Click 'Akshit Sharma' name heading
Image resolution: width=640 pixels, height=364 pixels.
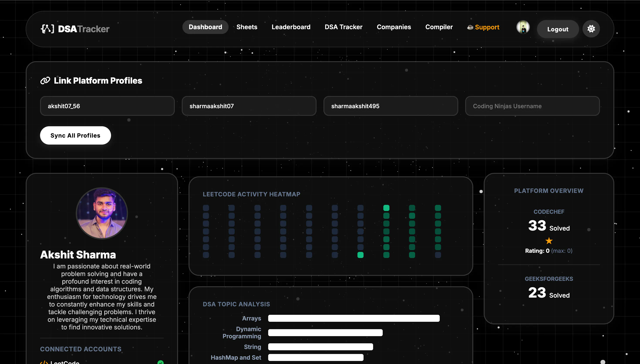78,255
